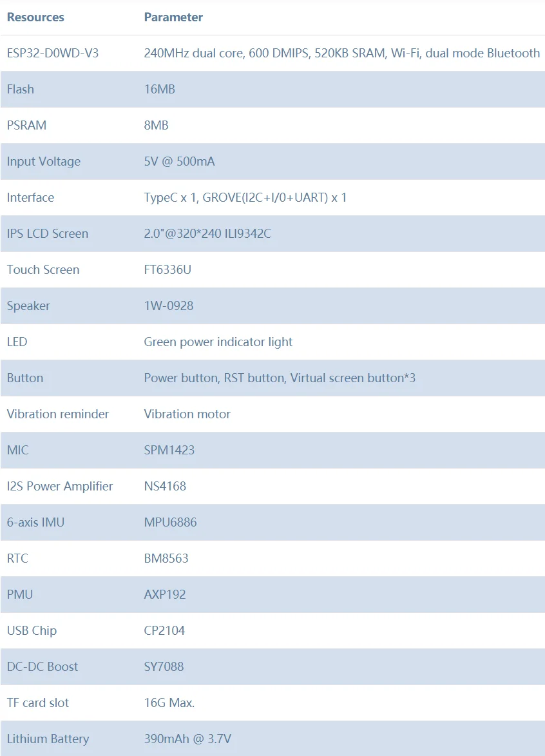Select the AXP192 PMU value
The image size is (545, 756).
(x=164, y=595)
